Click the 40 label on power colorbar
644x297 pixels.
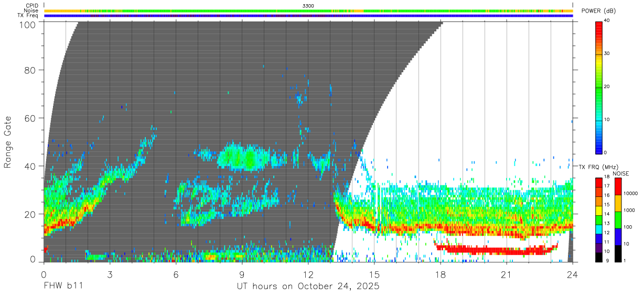606,21
